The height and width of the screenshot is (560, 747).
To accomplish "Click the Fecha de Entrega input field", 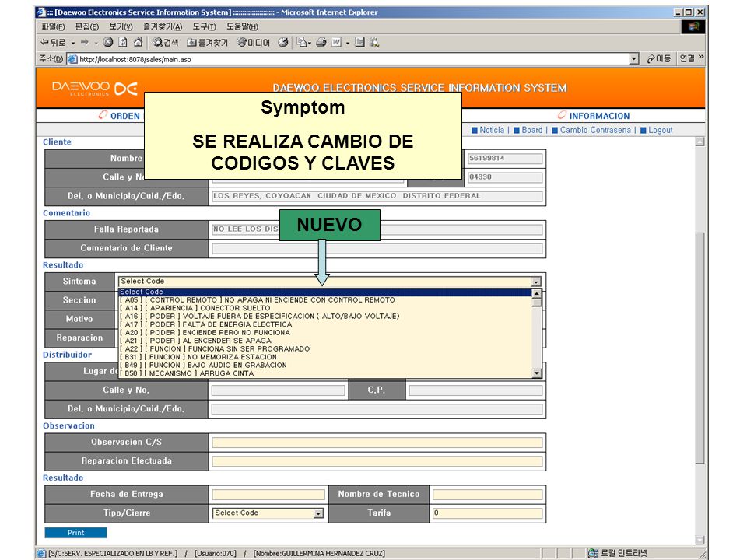I will point(268,495).
